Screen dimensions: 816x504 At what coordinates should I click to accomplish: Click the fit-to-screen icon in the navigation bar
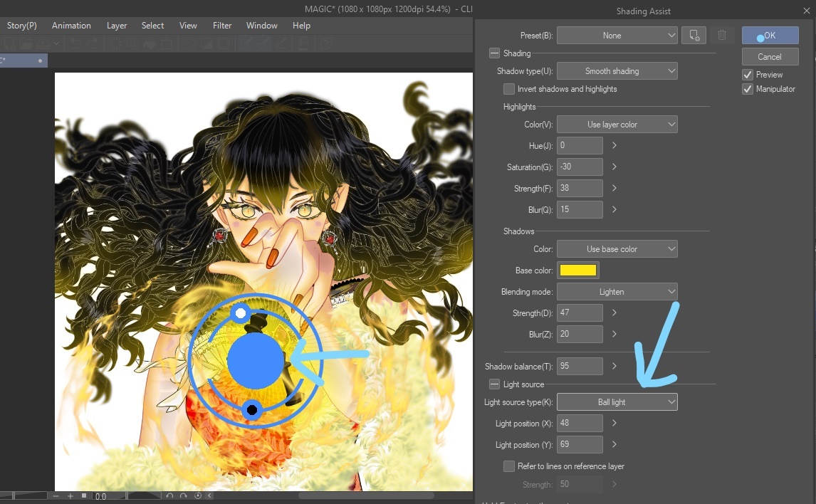[84, 496]
